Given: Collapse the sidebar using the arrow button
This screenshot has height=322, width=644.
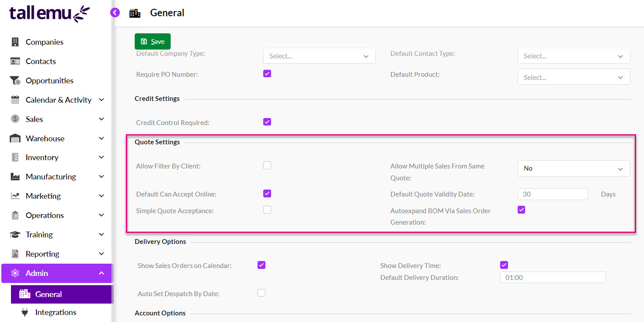Looking at the screenshot, I should pyautogui.click(x=115, y=12).
